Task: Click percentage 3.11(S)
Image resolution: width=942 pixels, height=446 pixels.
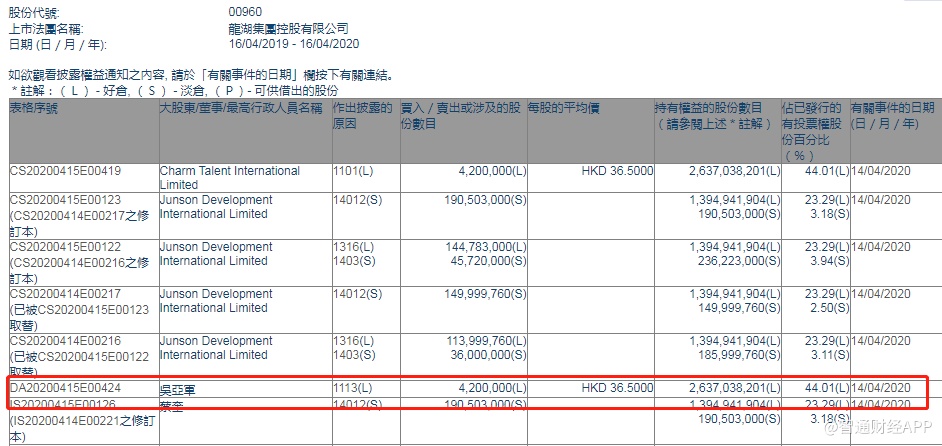Action: point(831,355)
